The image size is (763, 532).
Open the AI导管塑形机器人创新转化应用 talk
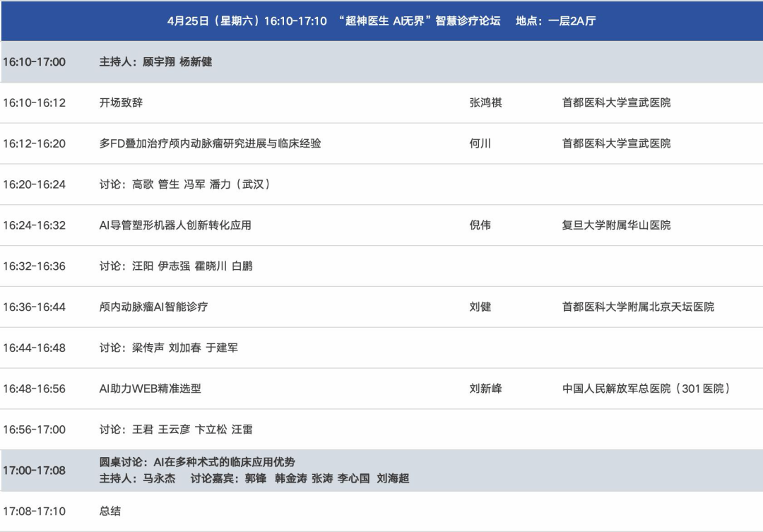[175, 225]
